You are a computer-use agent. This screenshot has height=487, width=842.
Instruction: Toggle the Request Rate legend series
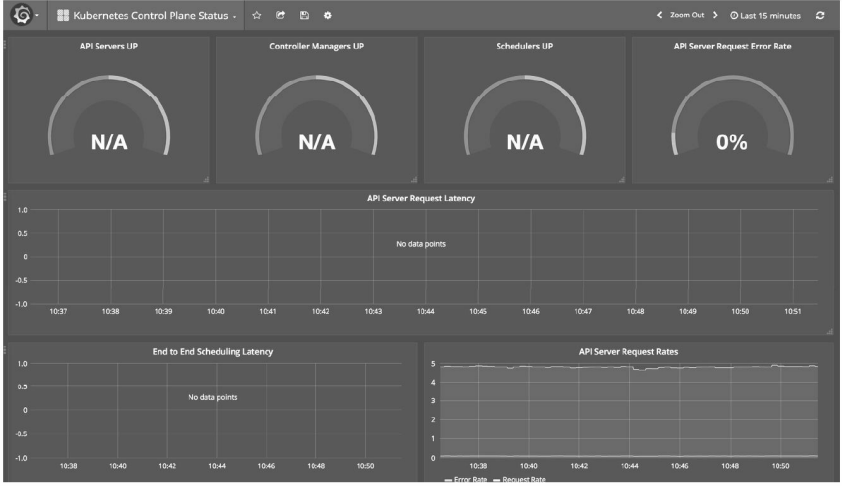[519, 479]
